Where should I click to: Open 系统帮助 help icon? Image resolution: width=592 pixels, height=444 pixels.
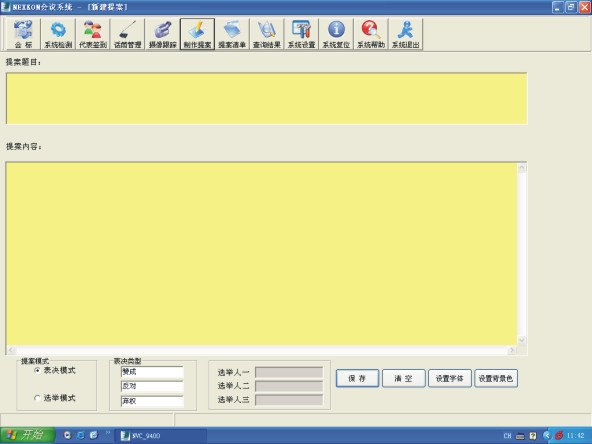(x=371, y=34)
